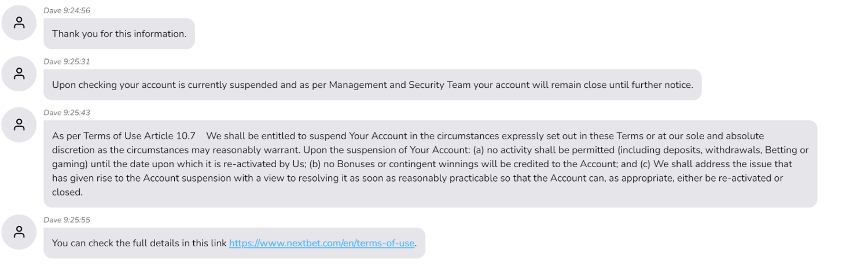The width and height of the screenshot is (868, 266).
Task: Select the "Thank you for this information" bubble
Action: 119,34
